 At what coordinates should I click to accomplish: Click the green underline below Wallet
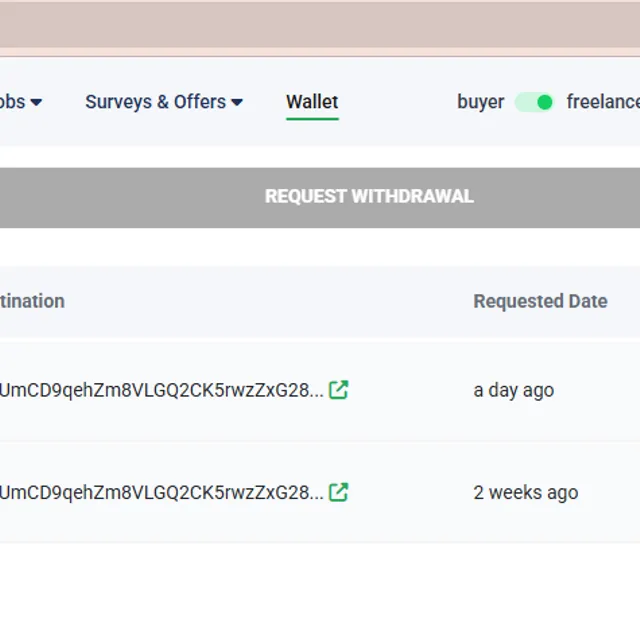[312, 119]
